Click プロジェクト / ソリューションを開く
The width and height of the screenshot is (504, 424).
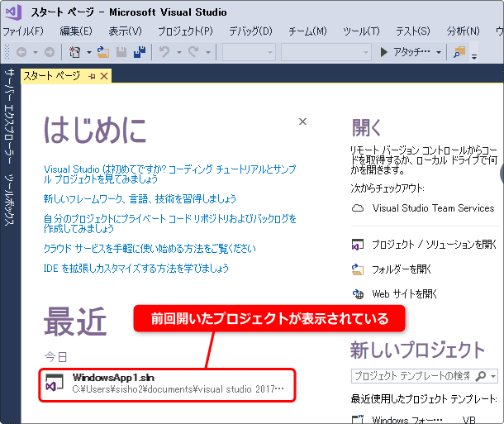click(435, 245)
